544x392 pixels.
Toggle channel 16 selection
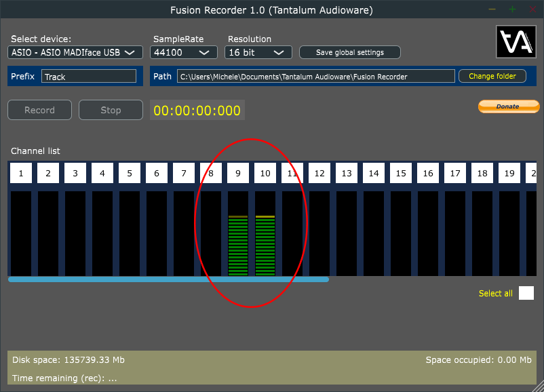pos(428,173)
